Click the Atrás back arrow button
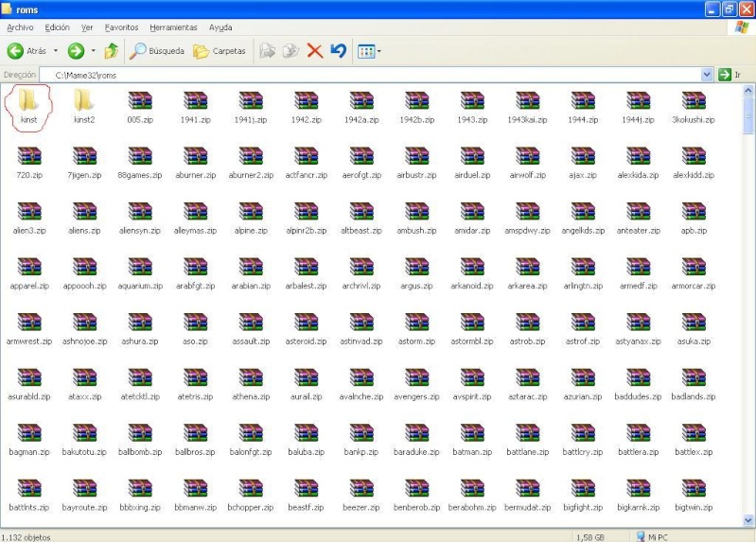 27,51
